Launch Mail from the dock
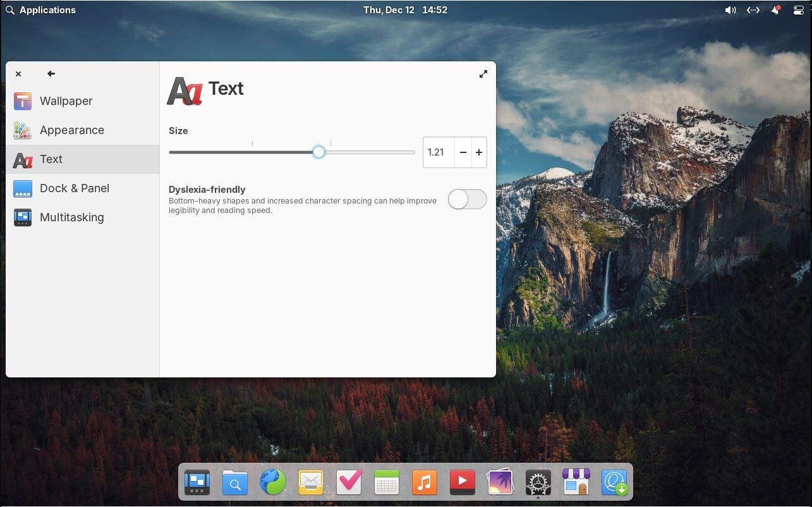The height and width of the screenshot is (507, 812). 311,482
